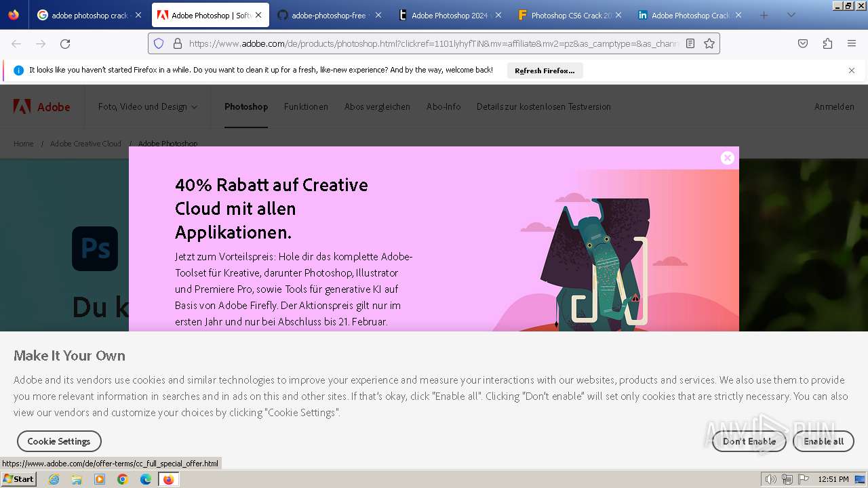Go to Adobe Creative Cloud breadcrumb

click(85, 144)
